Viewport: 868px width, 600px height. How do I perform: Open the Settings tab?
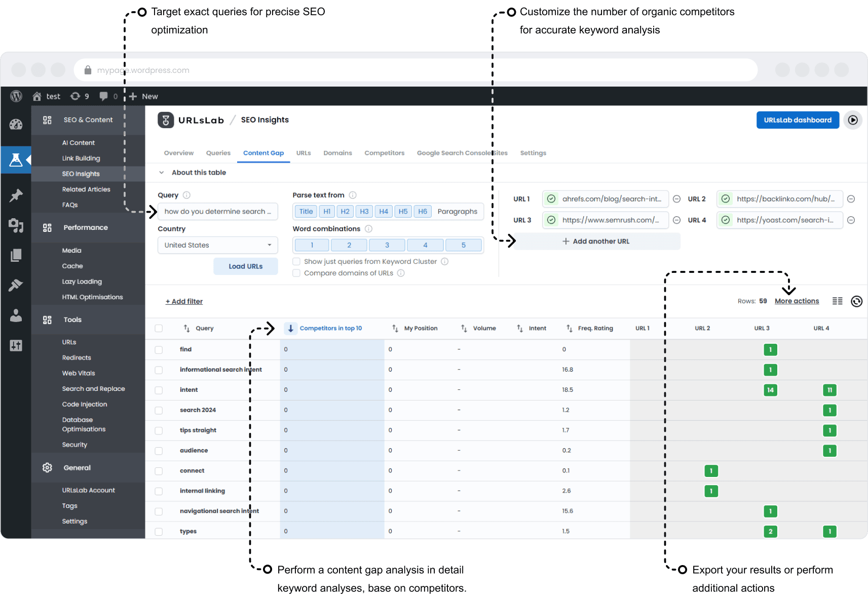(x=533, y=153)
